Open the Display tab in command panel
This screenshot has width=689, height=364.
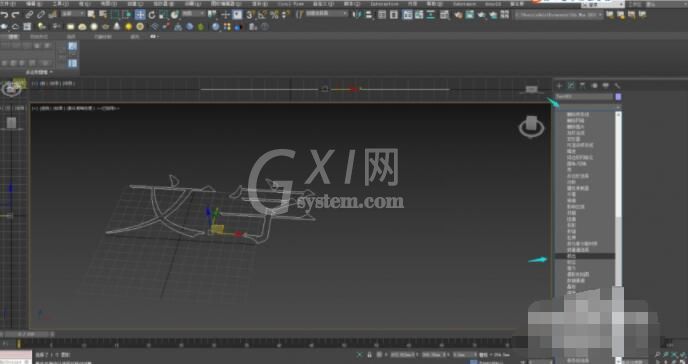coord(606,86)
